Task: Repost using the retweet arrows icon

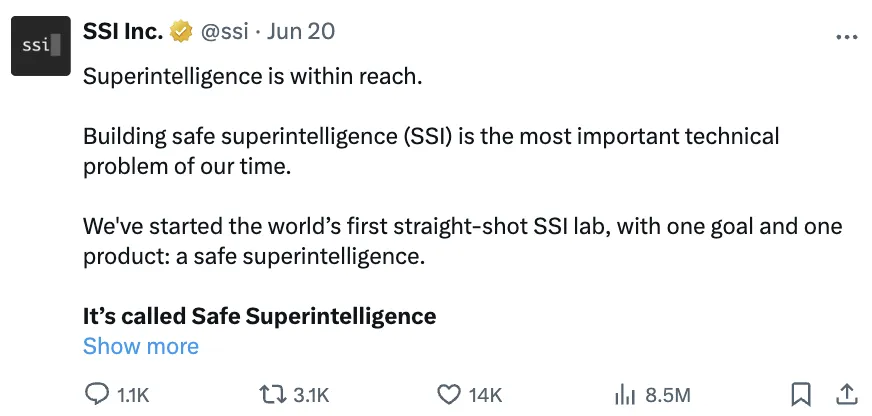Action: click(273, 394)
